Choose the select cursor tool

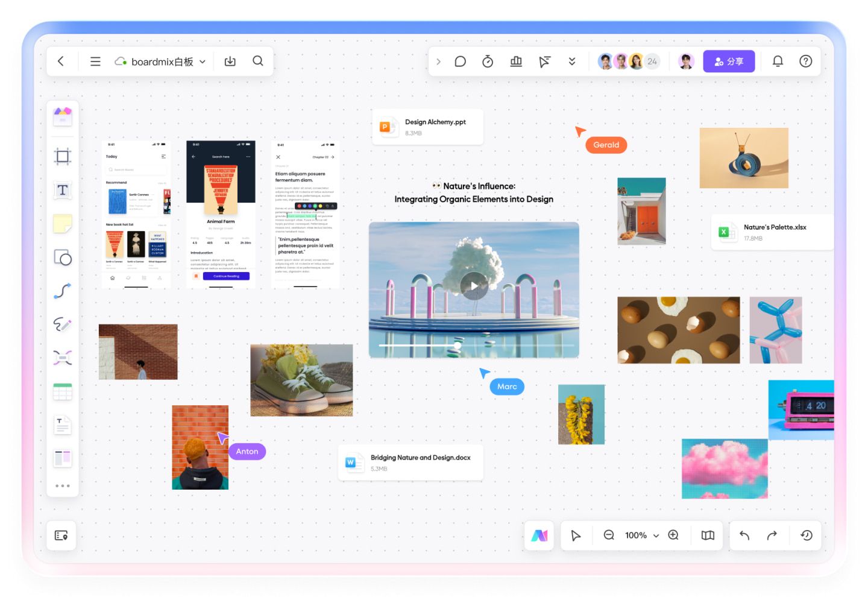pyautogui.click(x=576, y=535)
